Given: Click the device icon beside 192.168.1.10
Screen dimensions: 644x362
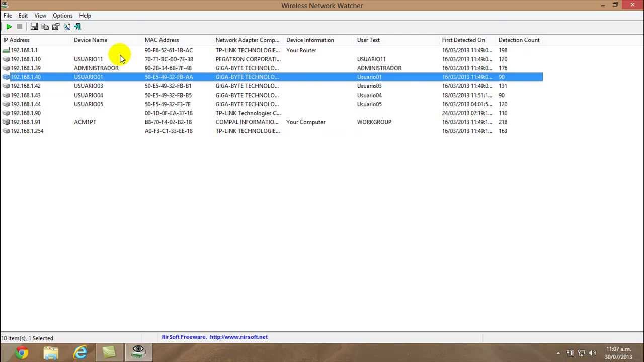Looking at the screenshot, I should (x=6, y=59).
